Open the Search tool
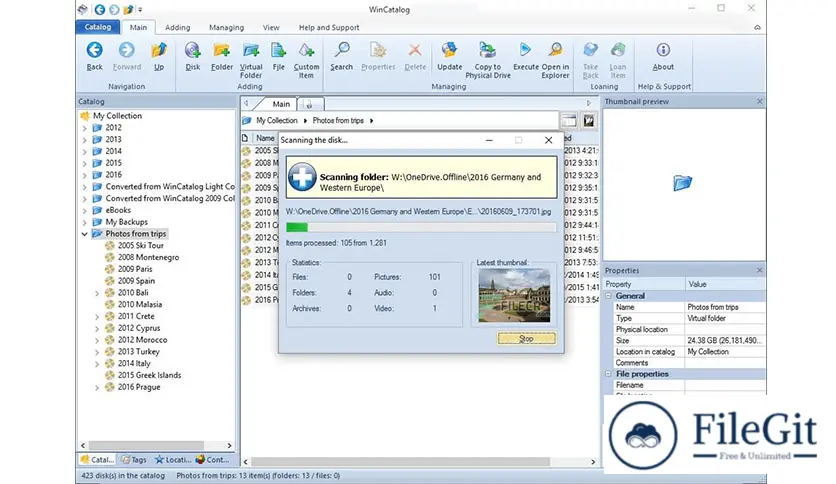This screenshot has width=836, height=484. click(x=341, y=56)
